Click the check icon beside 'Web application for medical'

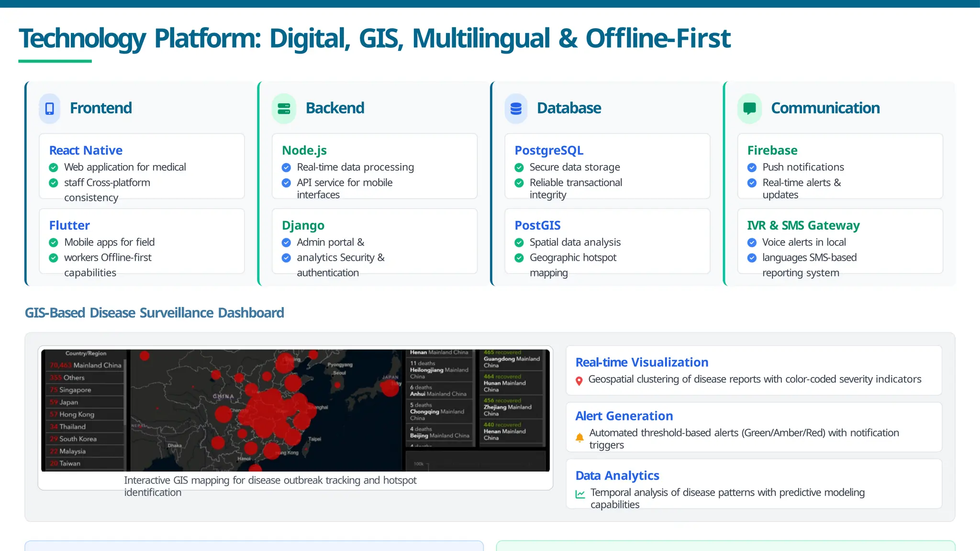coord(54,168)
